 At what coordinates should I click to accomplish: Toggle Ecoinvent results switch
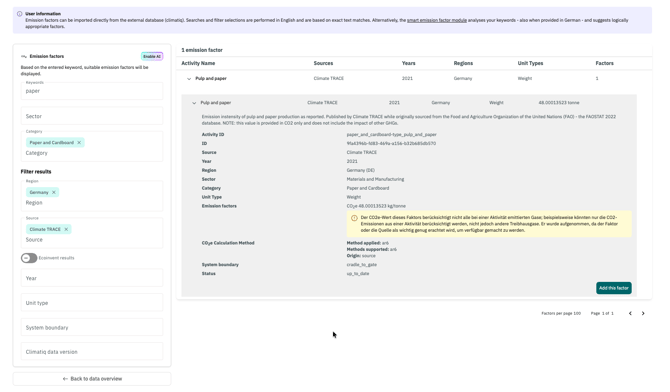pyautogui.click(x=29, y=258)
